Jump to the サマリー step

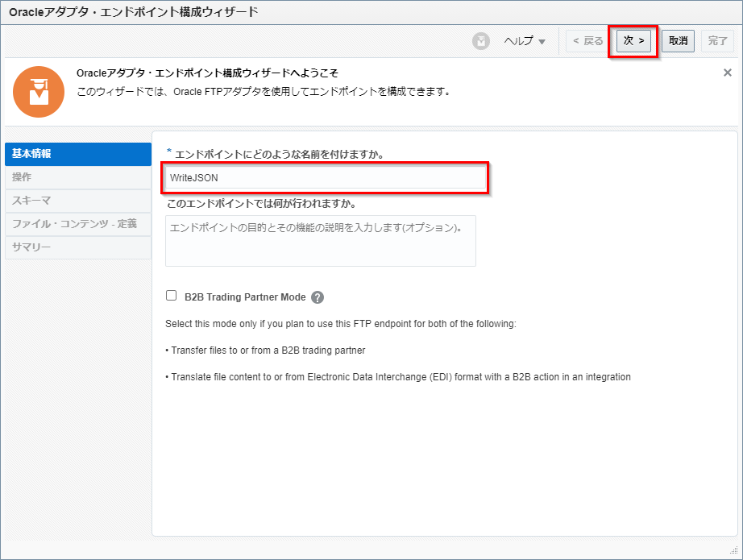click(x=77, y=247)
